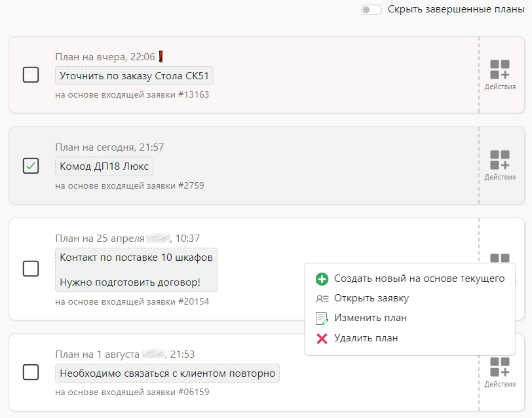
Task: Click the green plus icon in context menu
Action: (x=322, y=279)
